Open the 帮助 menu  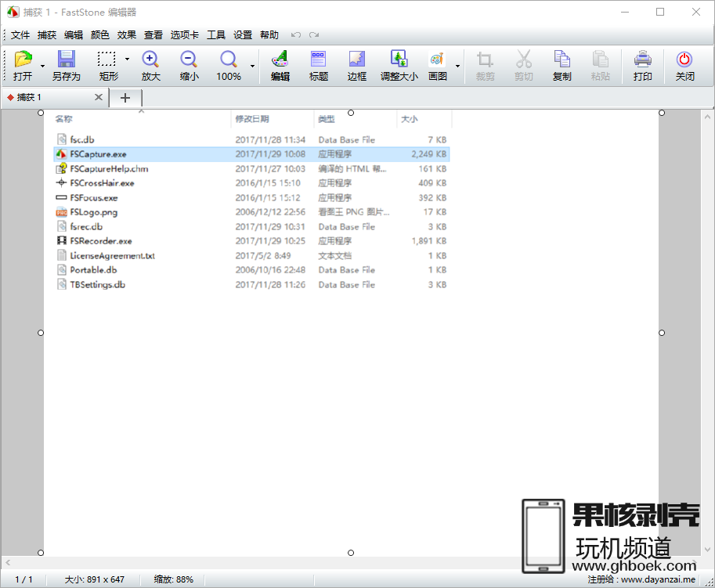point(269,35)
